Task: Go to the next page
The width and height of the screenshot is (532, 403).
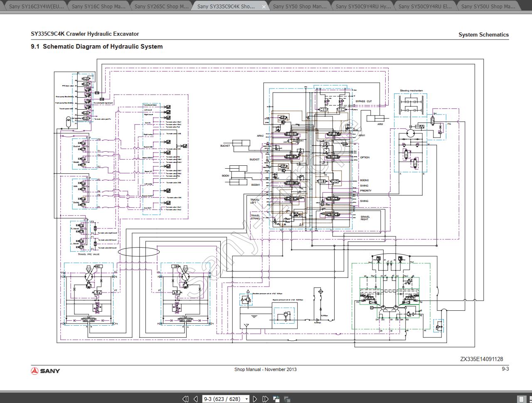Action: click(255, 399)
